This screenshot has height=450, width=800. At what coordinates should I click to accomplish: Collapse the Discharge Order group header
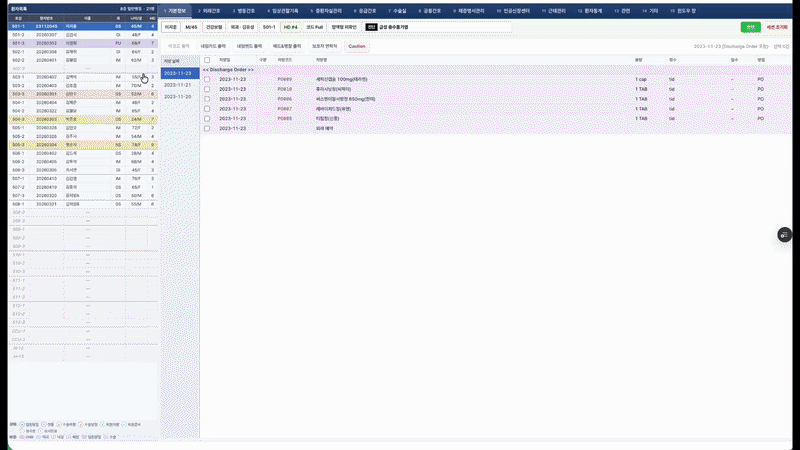(228, 70)
